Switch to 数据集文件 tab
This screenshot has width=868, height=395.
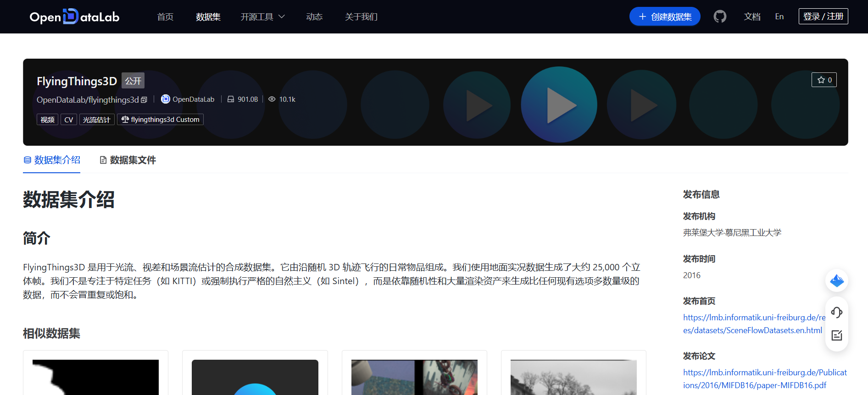coord(128,160)
